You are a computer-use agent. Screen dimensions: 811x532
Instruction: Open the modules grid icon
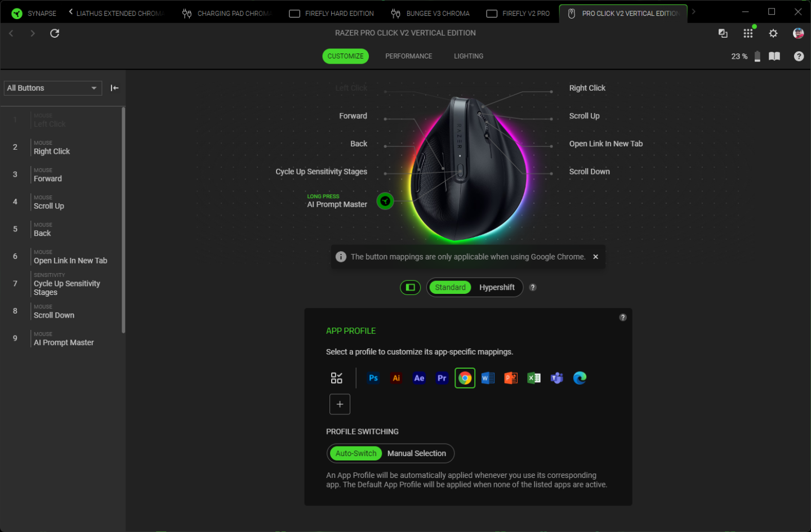748,33
